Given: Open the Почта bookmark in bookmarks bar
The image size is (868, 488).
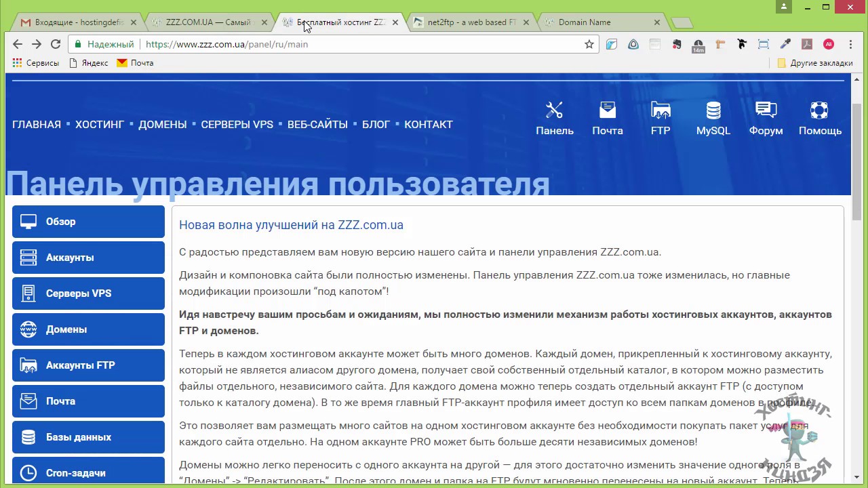Looking at the screenshot, I should point(136,63).
